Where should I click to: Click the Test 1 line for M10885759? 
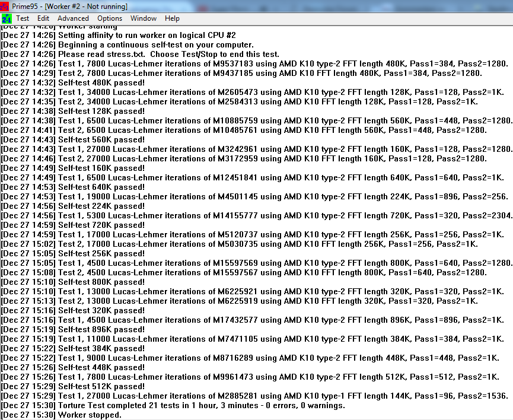[x=257, y=121]
